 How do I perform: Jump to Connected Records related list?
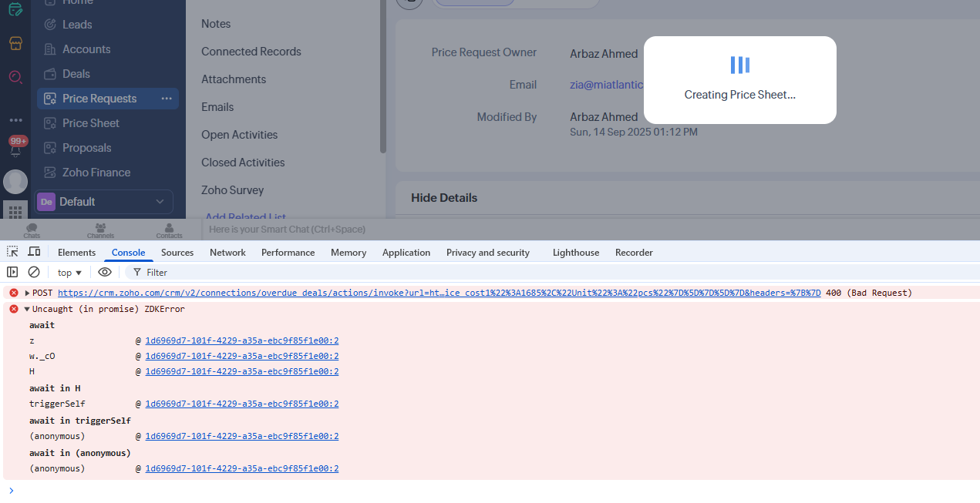coord(251,52)
